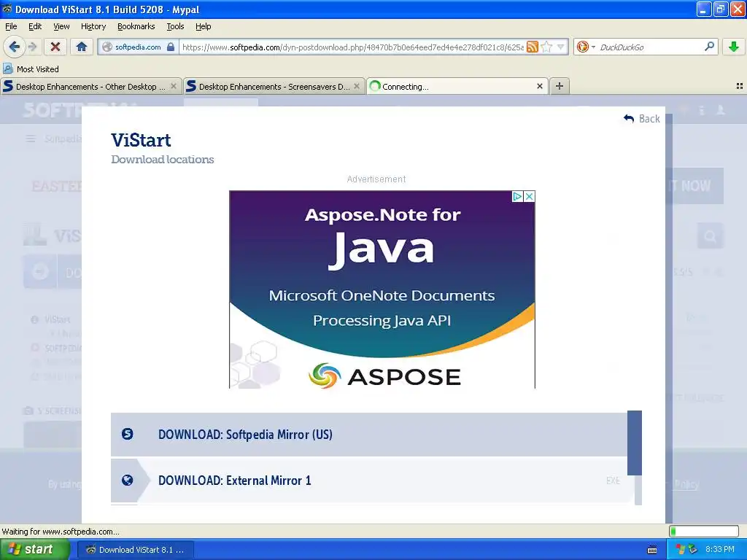This screenshot has height=560, width=747.
Task: Close the Other Desktop tab
Action: coord(174,86)
